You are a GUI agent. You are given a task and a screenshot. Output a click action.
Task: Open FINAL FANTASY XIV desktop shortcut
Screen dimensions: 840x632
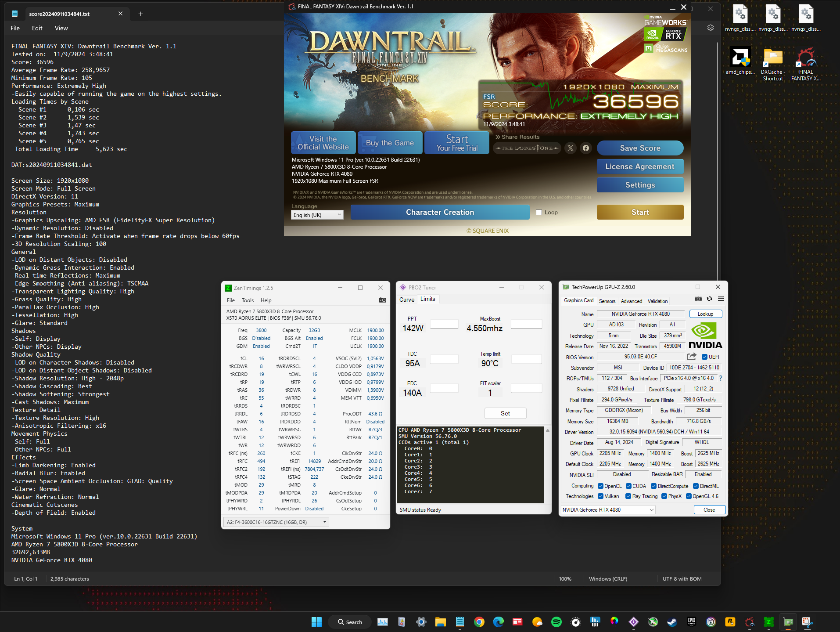pos(806,64)
